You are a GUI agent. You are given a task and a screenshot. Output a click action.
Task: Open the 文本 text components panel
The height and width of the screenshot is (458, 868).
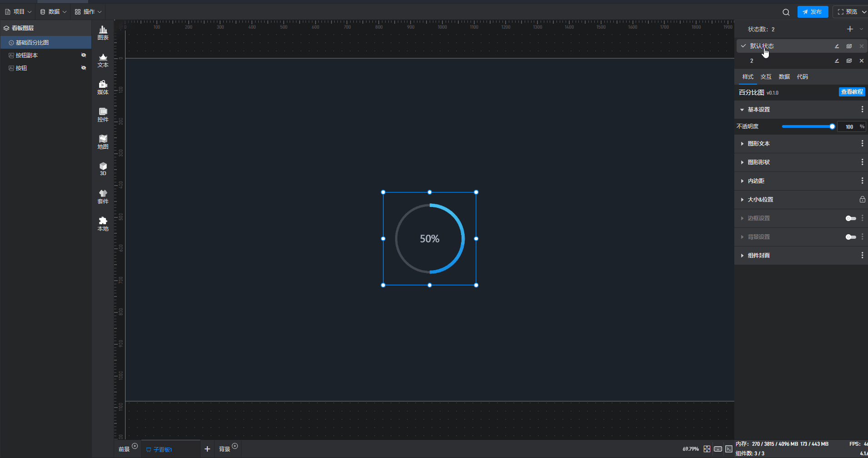click(103, 60)
